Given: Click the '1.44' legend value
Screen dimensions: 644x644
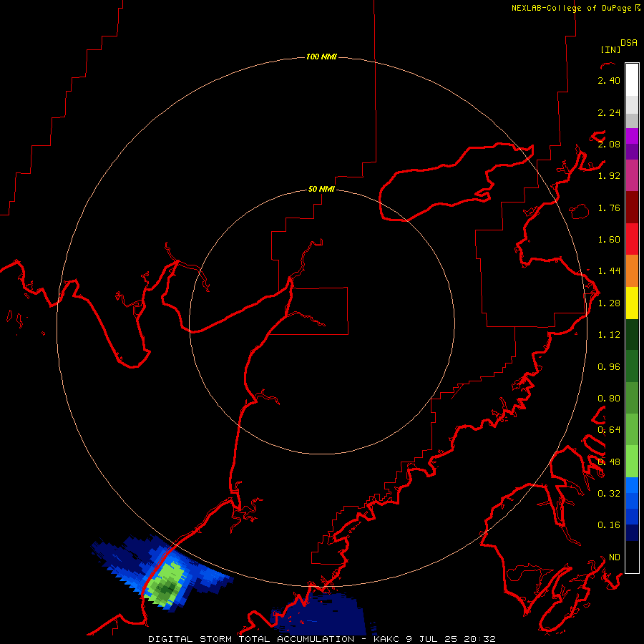Looking at the screenshot, I should pyautogui.click(x=609, y=270).
